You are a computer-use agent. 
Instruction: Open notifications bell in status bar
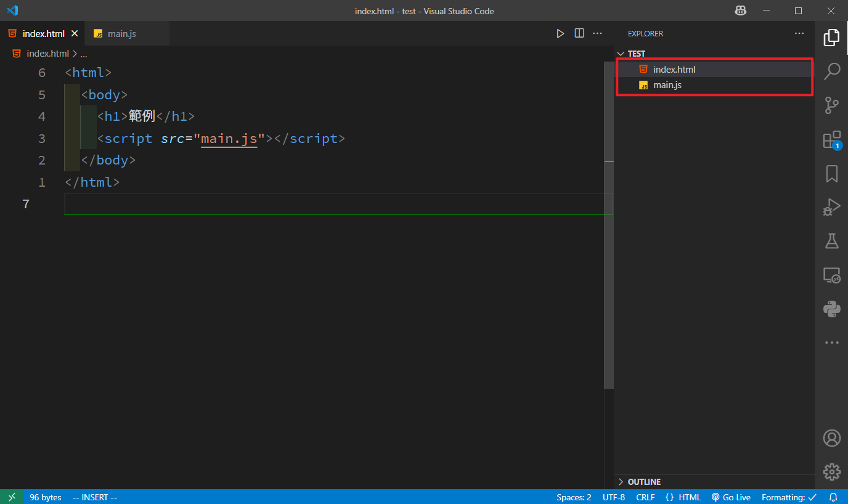click(833, 497)
